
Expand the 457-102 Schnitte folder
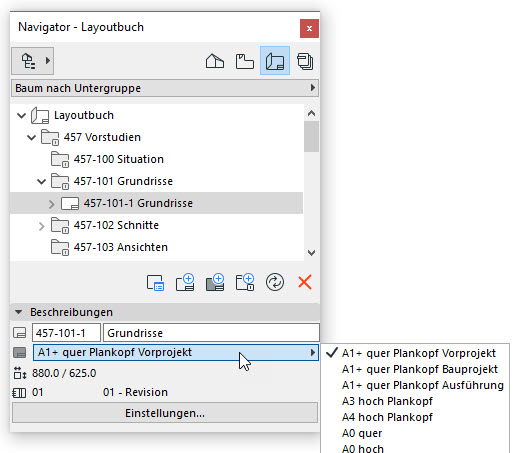point(41,226)
